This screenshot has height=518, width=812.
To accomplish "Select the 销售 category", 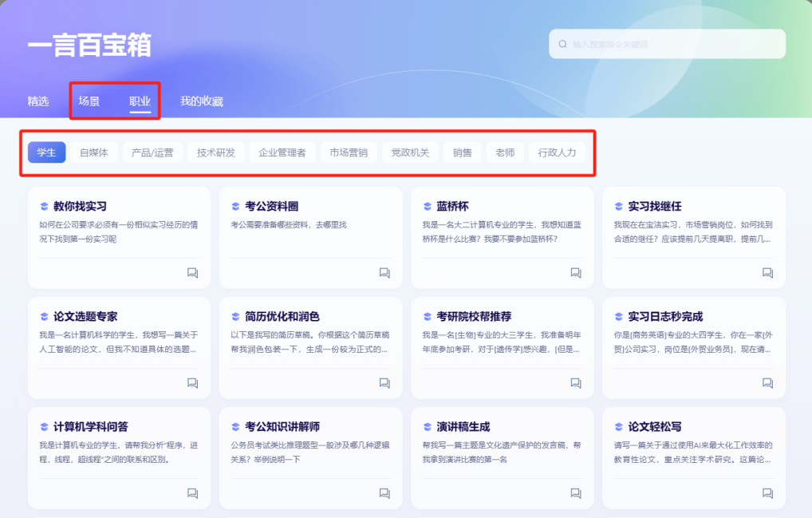I will pyautogui.click(x=463, y=152).
